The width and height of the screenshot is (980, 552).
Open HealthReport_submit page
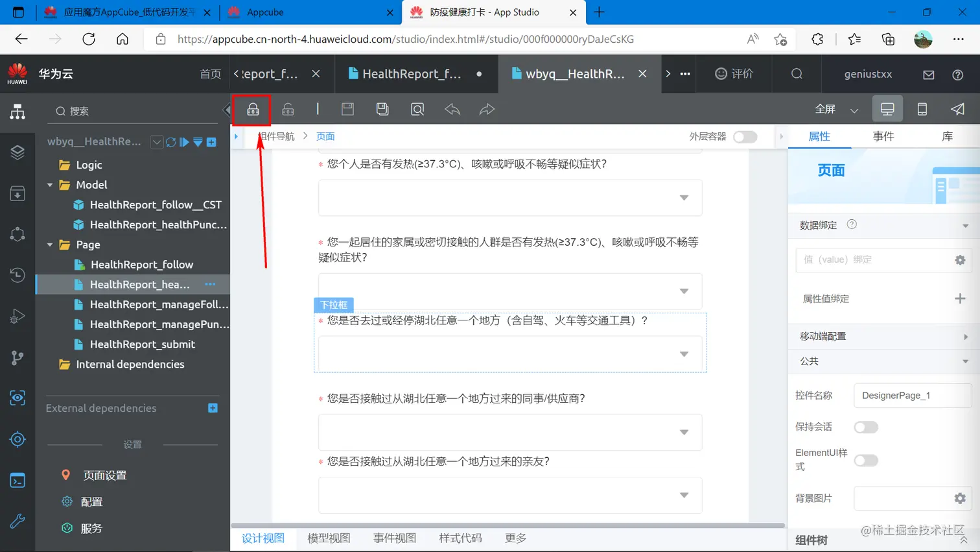point(143,344)
